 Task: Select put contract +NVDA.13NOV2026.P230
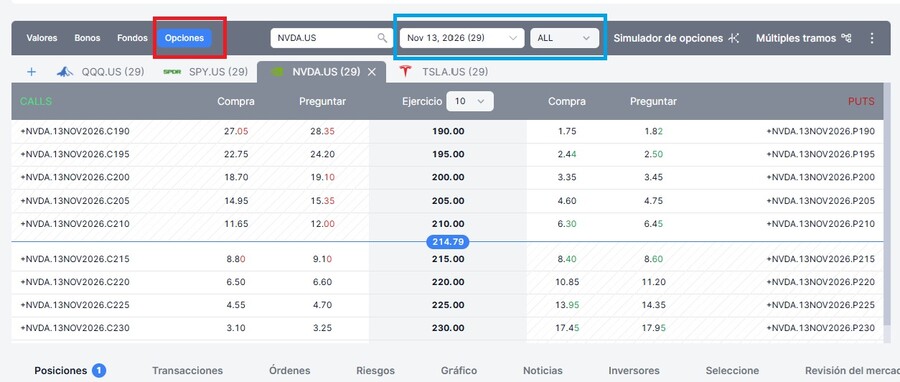821,328
